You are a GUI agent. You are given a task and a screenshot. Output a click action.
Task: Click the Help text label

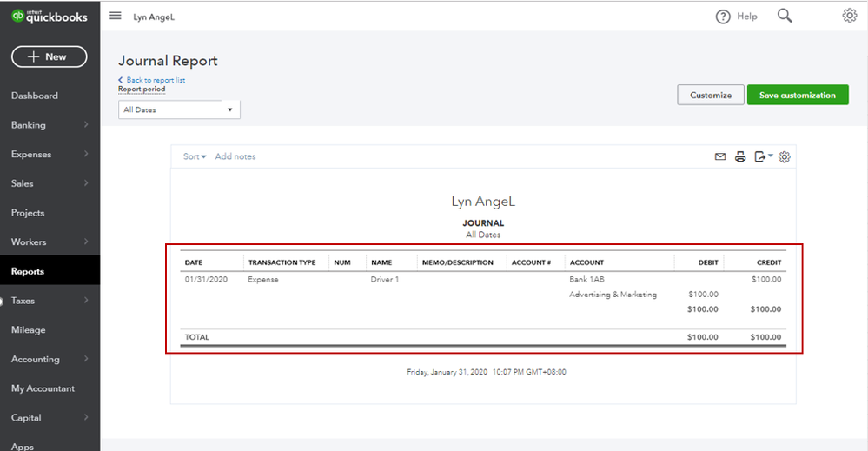(746, 17)
